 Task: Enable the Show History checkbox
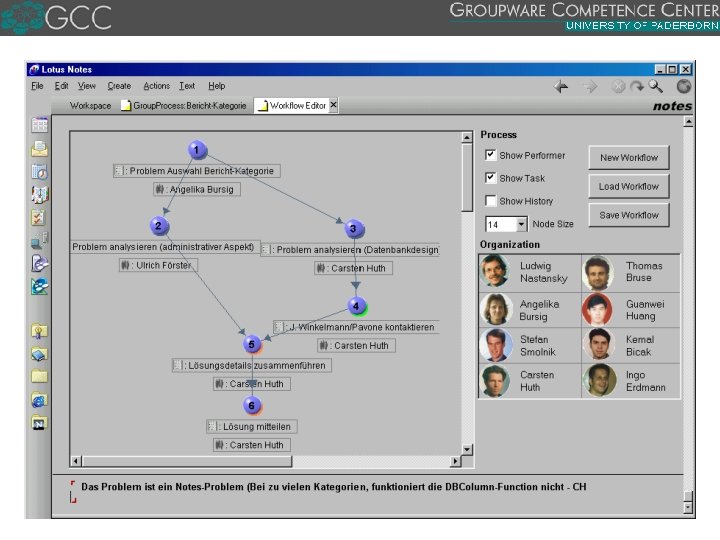click(490, 201)
